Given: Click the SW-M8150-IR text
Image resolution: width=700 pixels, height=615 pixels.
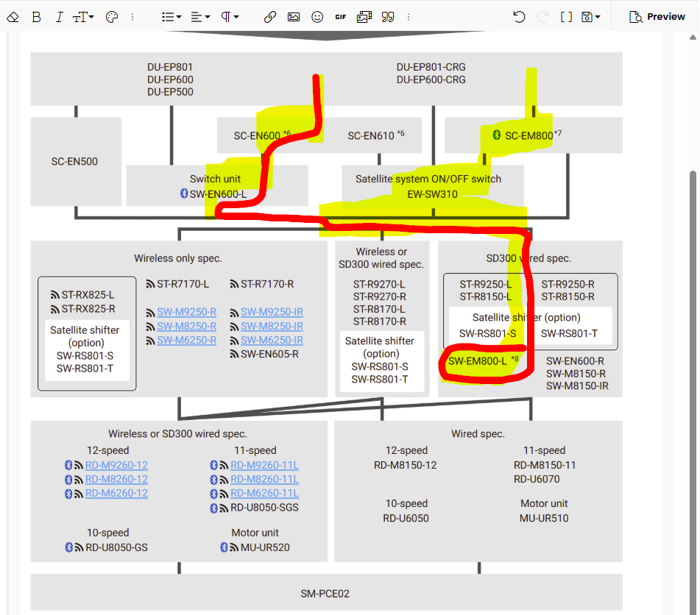Looking at the screenshot, I should click(577, 386).
